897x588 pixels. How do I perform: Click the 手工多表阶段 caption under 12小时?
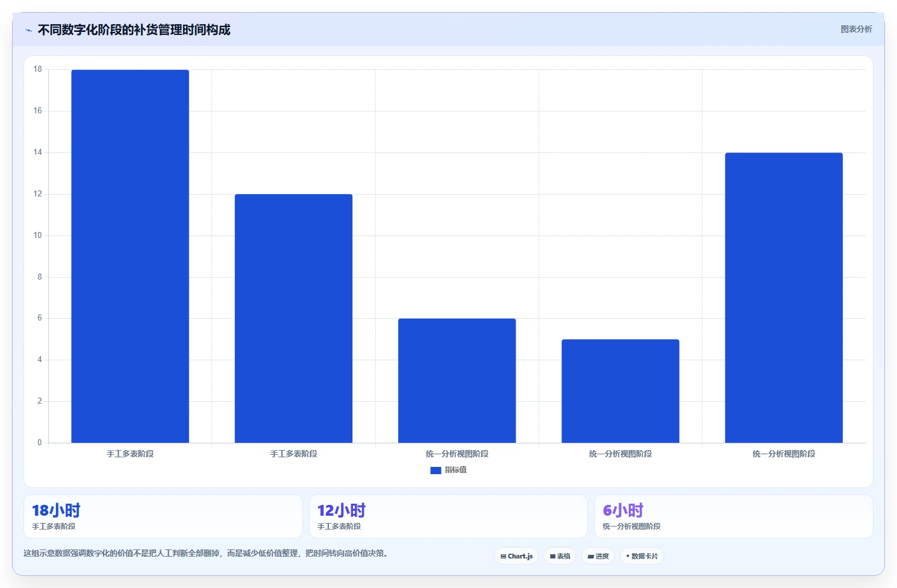[339, 527]
